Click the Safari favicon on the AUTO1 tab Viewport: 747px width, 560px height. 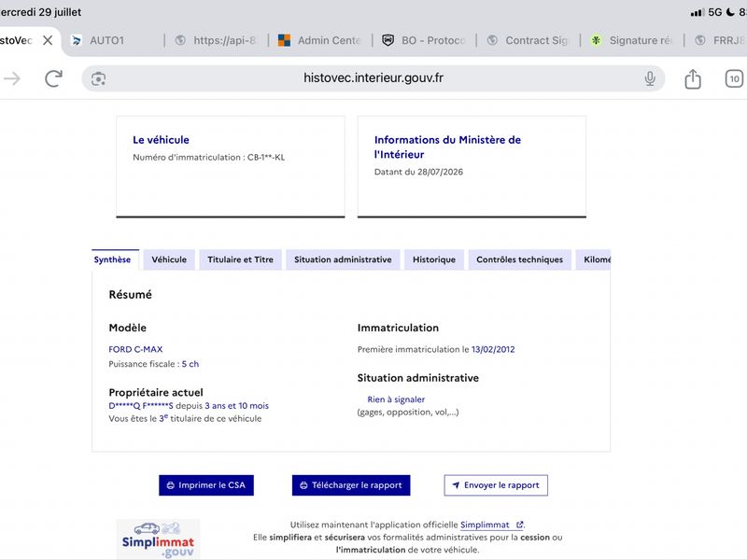tap(77, 40)
